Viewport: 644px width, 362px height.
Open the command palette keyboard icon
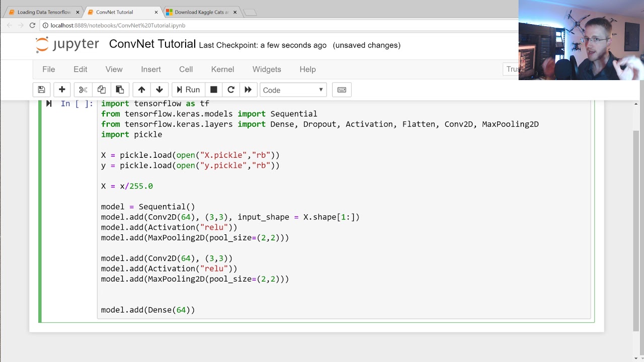coord(342,90)
